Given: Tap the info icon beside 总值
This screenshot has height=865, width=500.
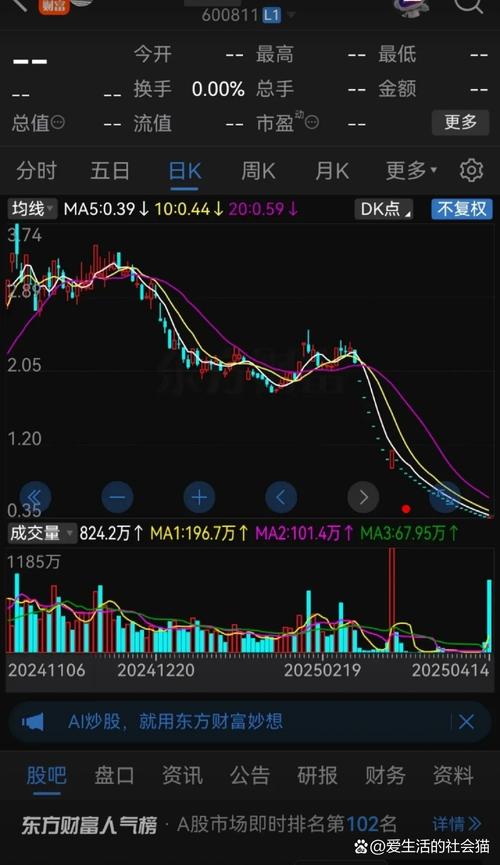Looking at the screenshot, I should [x=58, y=122].
